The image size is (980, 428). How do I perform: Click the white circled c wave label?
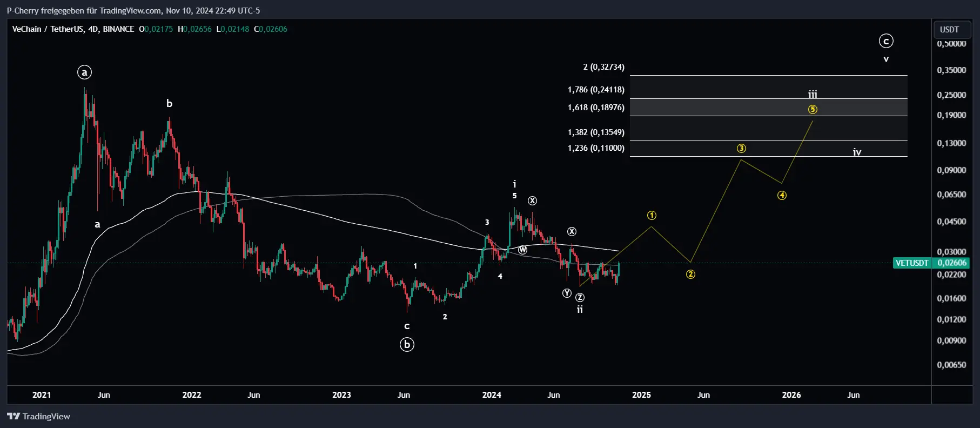click(x=886, y=41)
